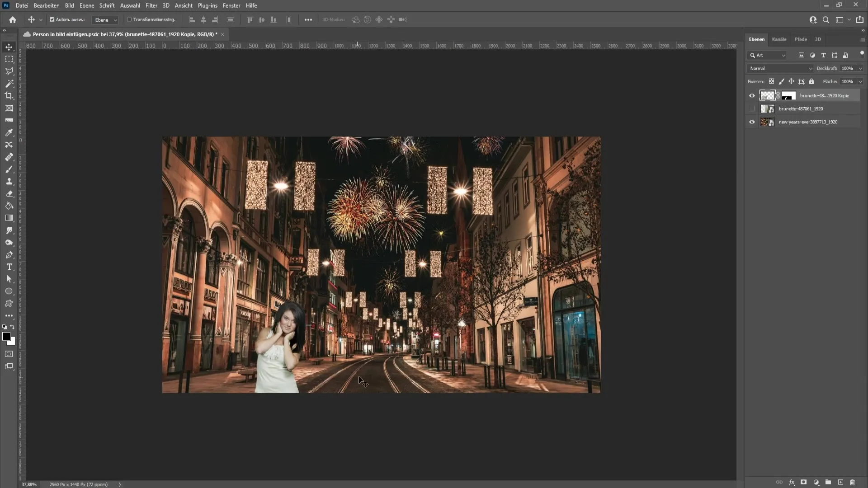Select the Frame tool
Image resolution: width=868 pixels, height=488 pixels.
[9, 108]
